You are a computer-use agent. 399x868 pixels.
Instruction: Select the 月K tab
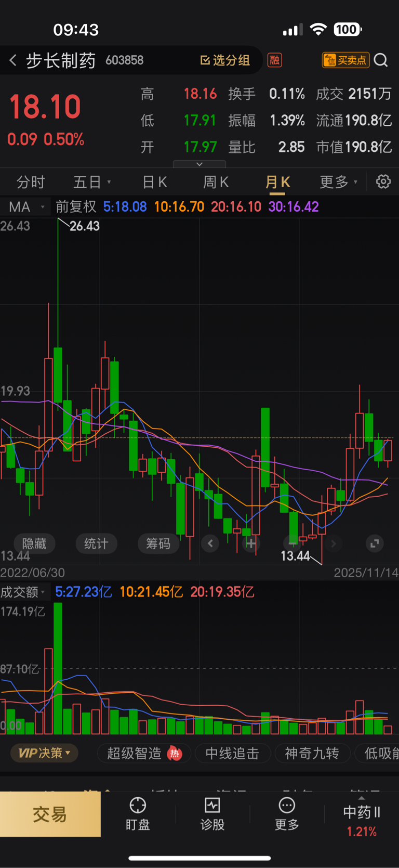pos(277,182)
